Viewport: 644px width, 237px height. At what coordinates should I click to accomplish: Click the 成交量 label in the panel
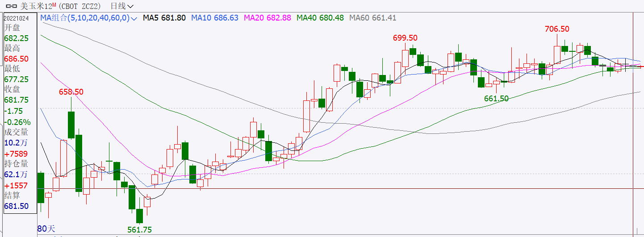coord(16,132)
